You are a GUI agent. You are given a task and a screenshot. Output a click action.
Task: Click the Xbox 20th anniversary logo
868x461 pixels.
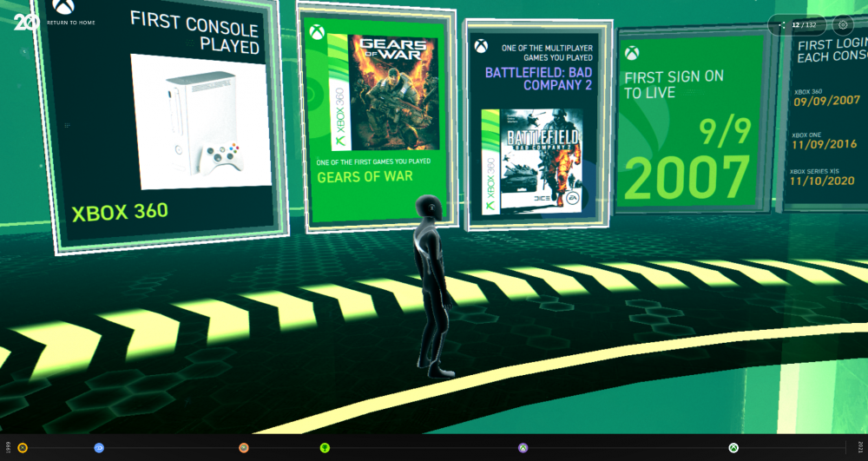click(x=26, y=22)
